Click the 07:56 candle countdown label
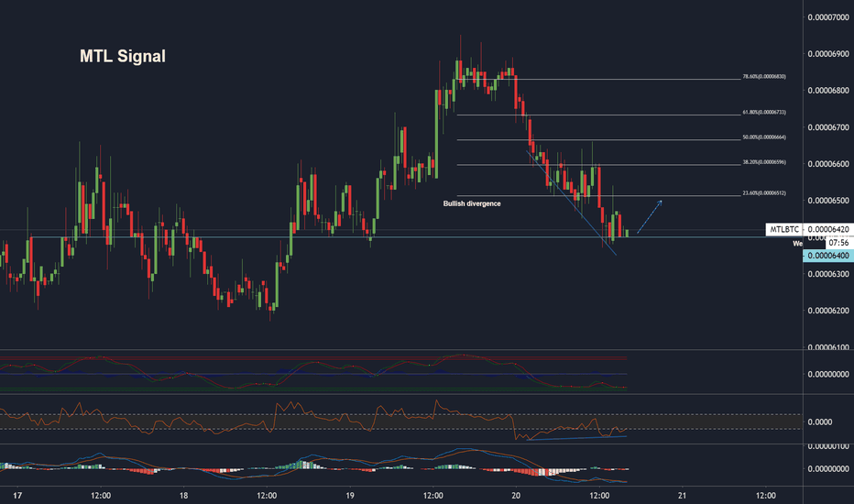 point(838,243)
